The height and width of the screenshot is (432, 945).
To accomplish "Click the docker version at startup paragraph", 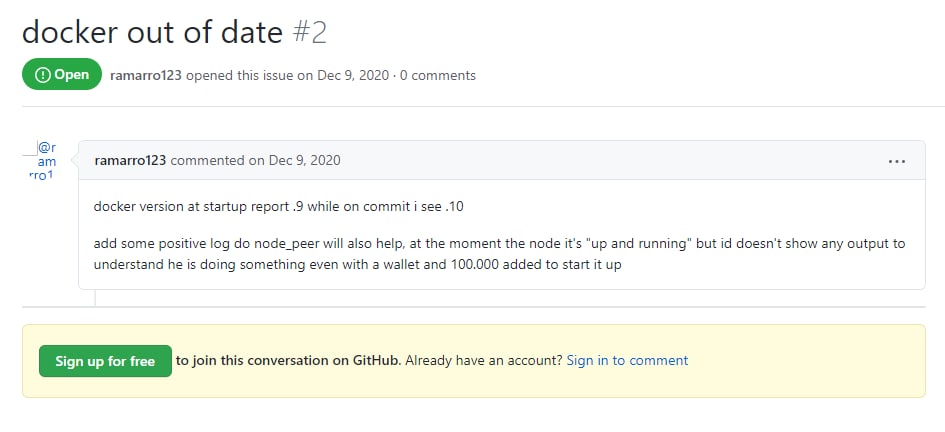I will click(x=278, y=206).
